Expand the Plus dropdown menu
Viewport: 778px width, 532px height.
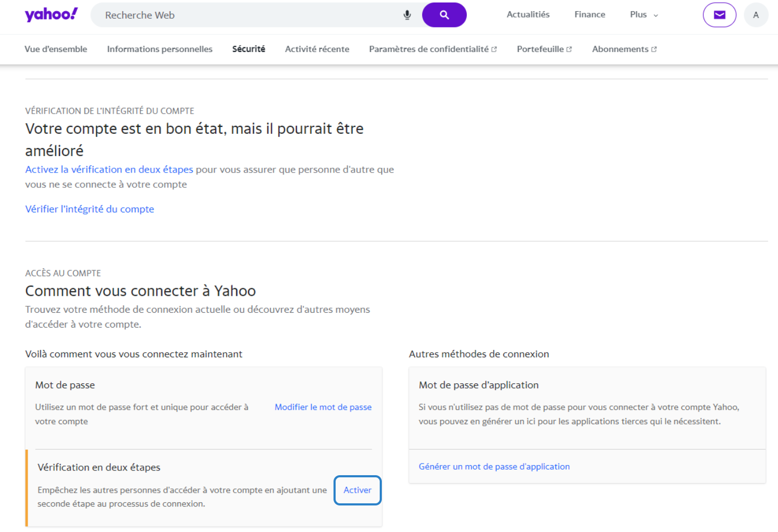(644, 15)
